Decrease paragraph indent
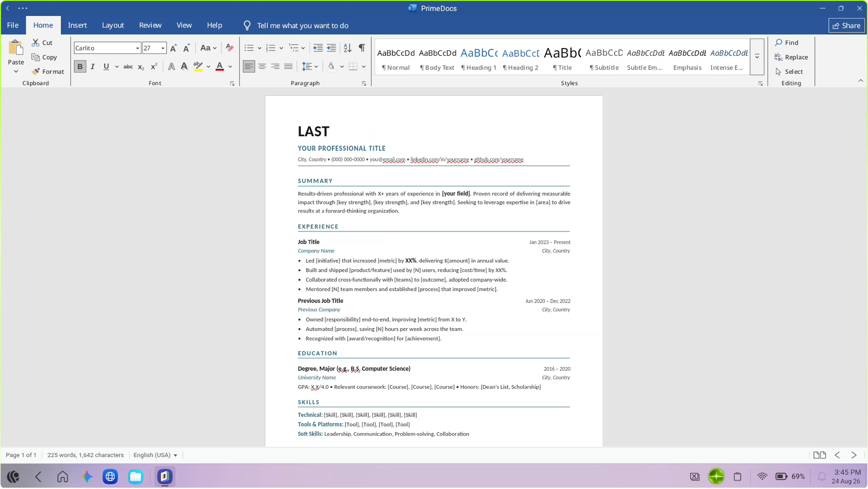The image size is (868, 489). [318, 48]
